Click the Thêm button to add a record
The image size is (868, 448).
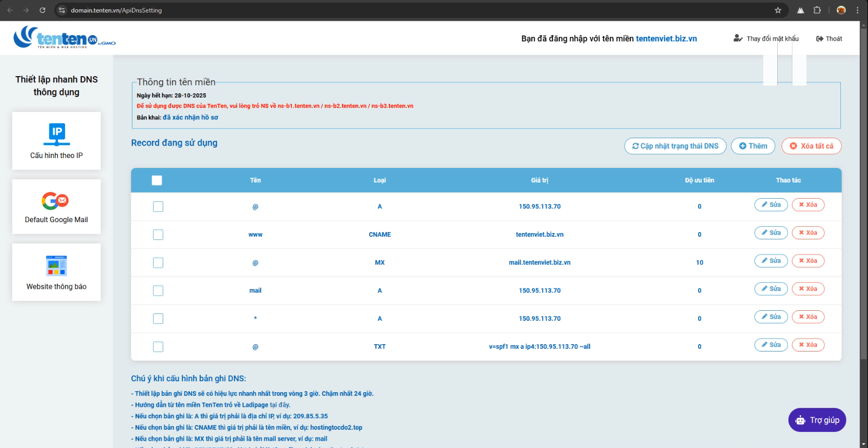[x=753, y=146]
